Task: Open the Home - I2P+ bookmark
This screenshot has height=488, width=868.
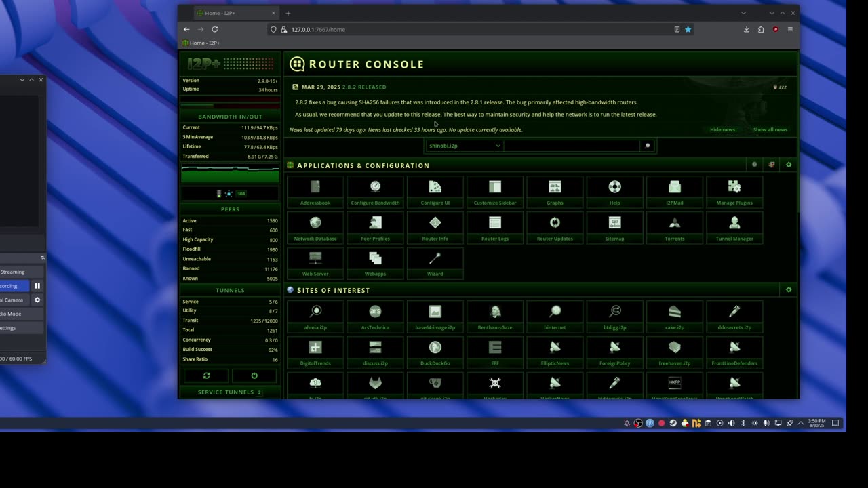Action: 201,43
